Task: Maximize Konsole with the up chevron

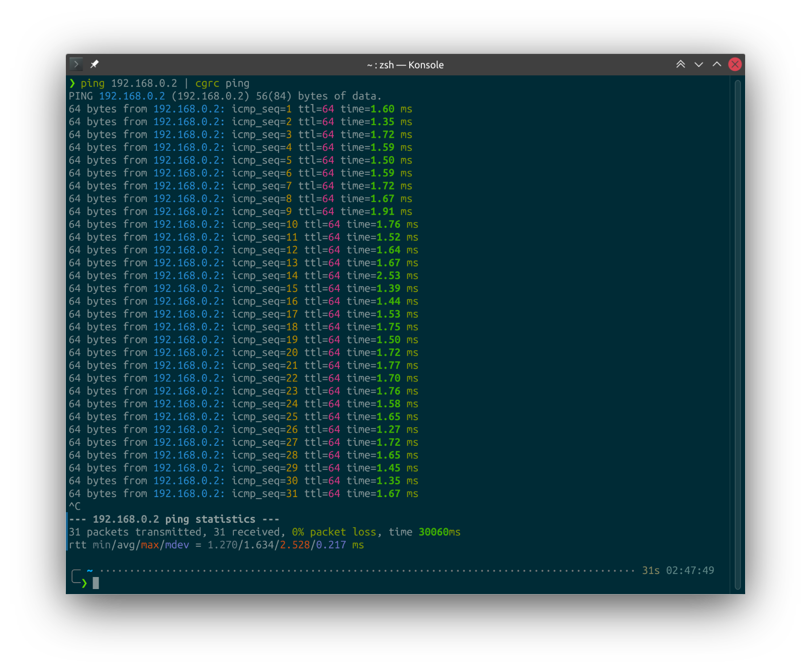Action: [716, 64]
